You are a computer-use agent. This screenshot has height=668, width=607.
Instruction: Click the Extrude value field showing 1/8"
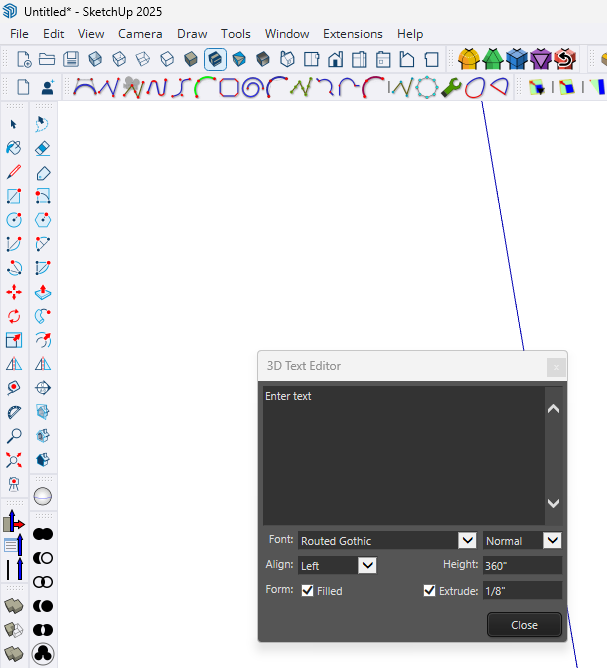pos(522,590)
